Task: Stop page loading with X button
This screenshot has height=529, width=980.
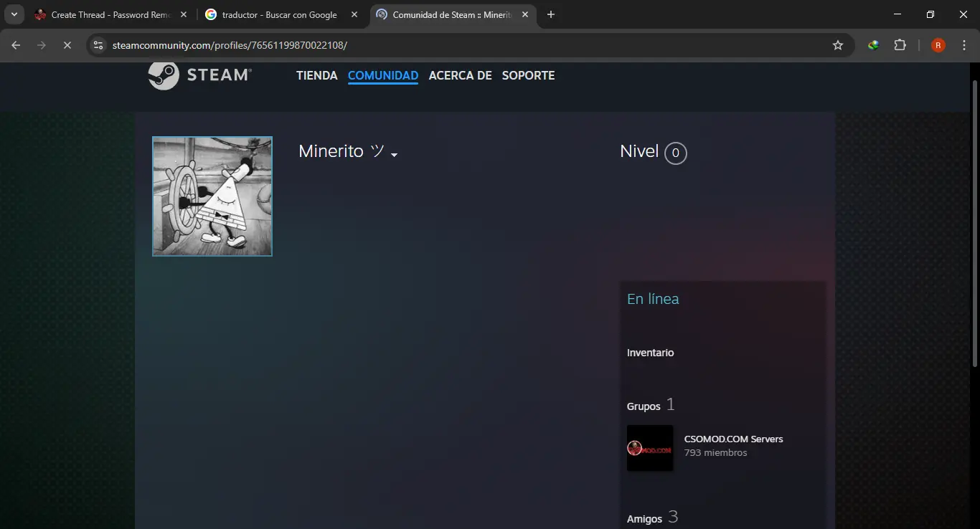Action: pos(67,45)
